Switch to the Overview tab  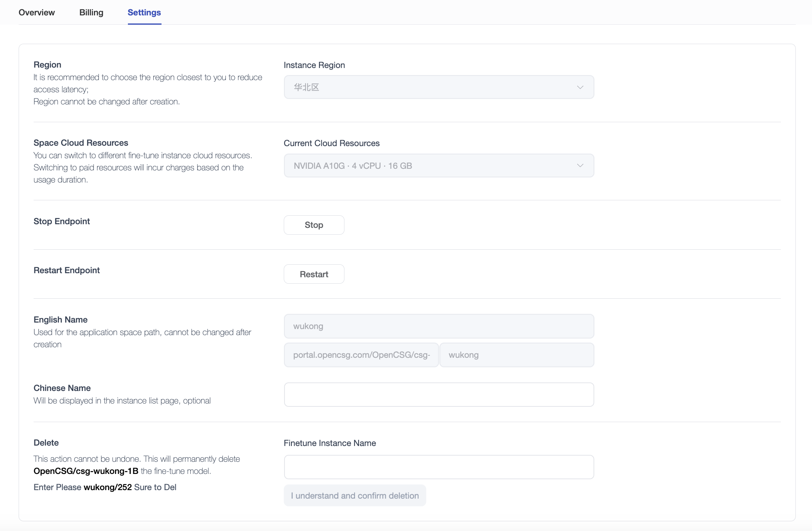(x=36, y=13)
